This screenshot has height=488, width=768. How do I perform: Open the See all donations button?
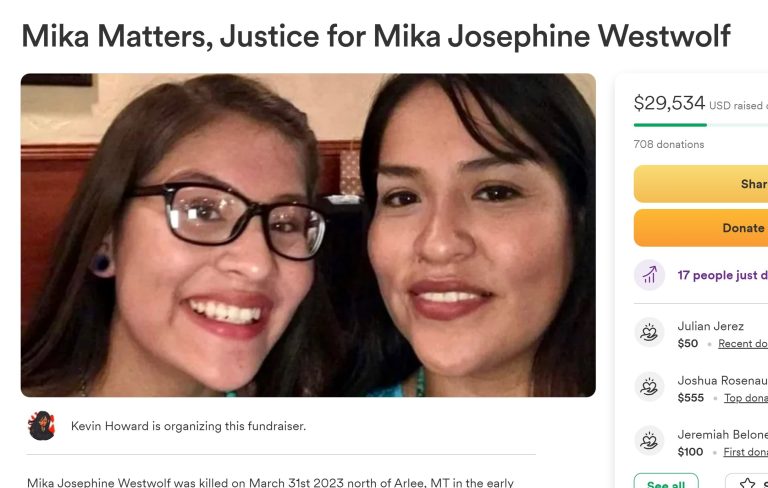(x=666, y=481)
